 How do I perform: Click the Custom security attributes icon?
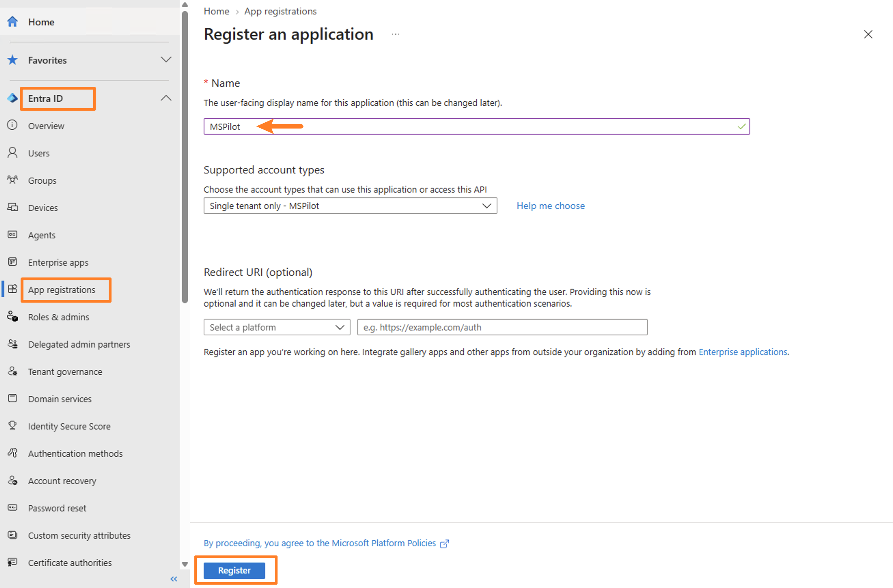pyautogui.click(x=12, y=535)
